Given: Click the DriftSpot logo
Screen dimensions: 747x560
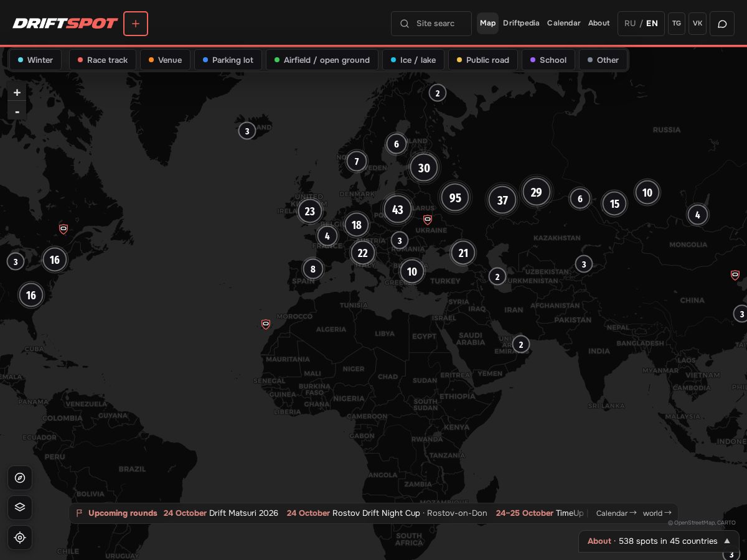Looking at the screenshot, I should [65, 24].
